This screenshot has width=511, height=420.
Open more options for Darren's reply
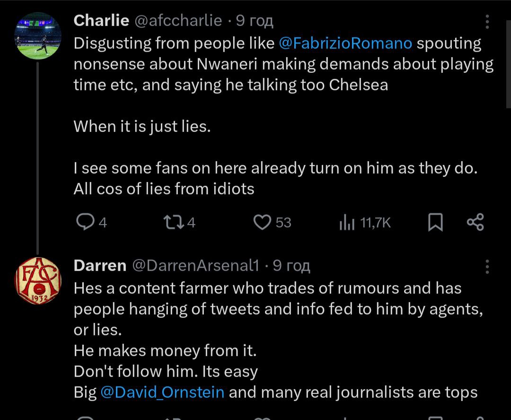(488, 267)
